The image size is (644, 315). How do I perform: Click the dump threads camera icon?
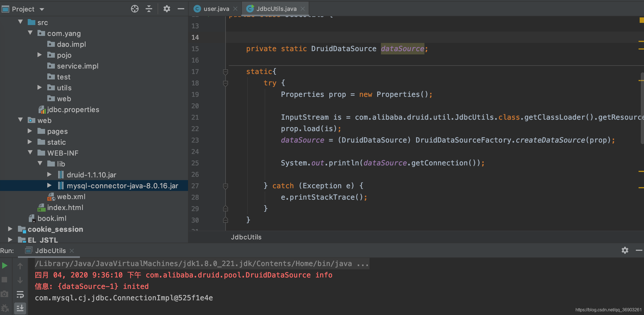(x=4, y=294)
